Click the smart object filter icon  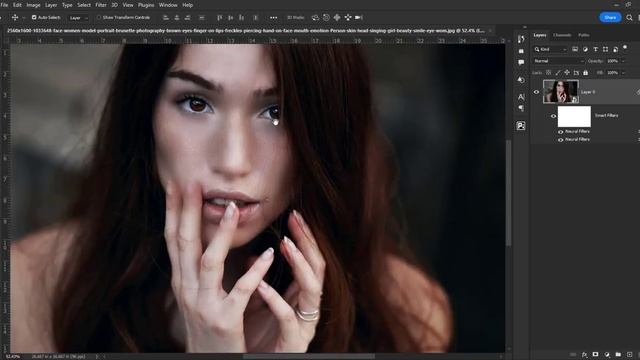pyautogui.click(x=615, y=49)
